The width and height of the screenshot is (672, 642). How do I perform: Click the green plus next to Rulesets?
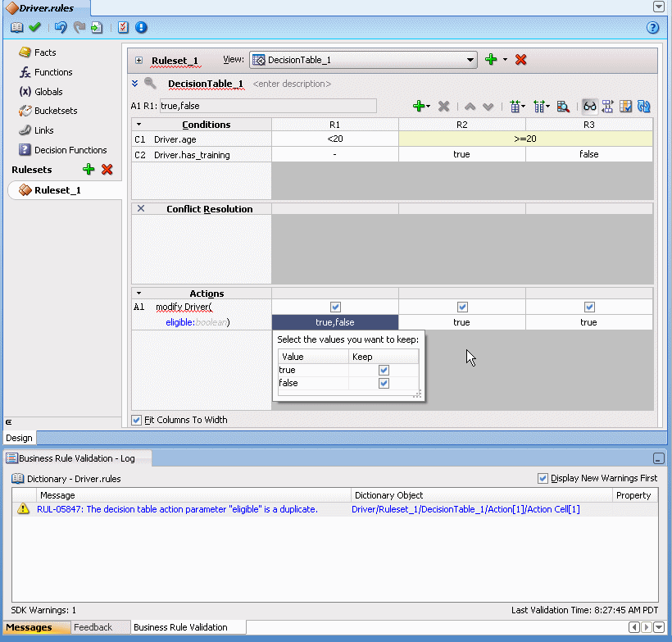[x=89, y=170]
